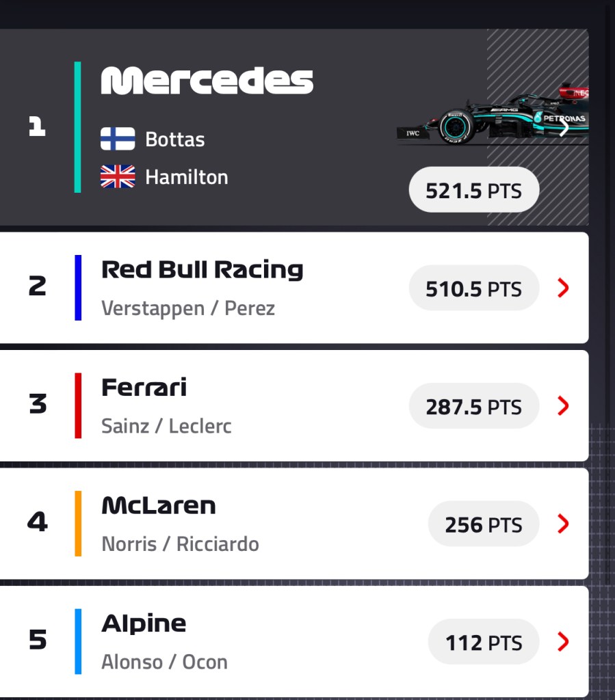The height and width of the screenshot is (700, 615).
Task: Click the Verstappen / Perez drivers text
Action: pyautogui.click(x=188, y=308)
